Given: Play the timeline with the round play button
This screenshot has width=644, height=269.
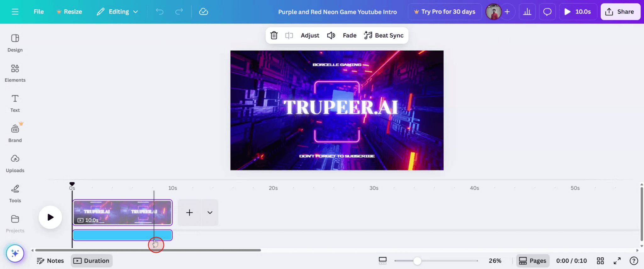Looking at the screenshot, I should [50, 217].
